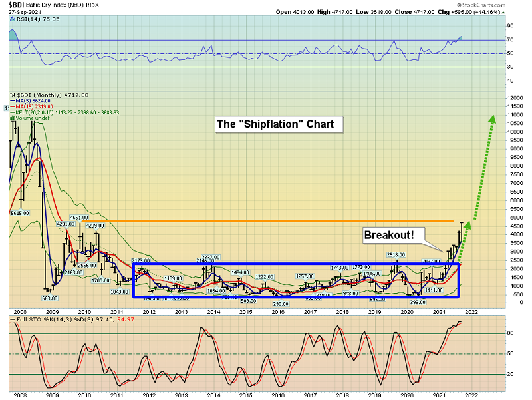The width and height of the screenshot is (532, 400).
Task: Click the 90 level on RSI axis
Action: [510, 26]
